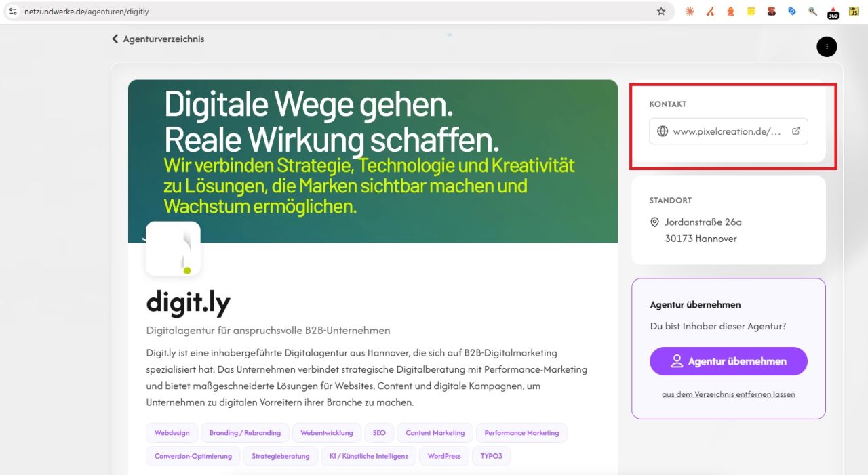
Task: Click the bookmark star in the address bar
Action: click(661, 12)
